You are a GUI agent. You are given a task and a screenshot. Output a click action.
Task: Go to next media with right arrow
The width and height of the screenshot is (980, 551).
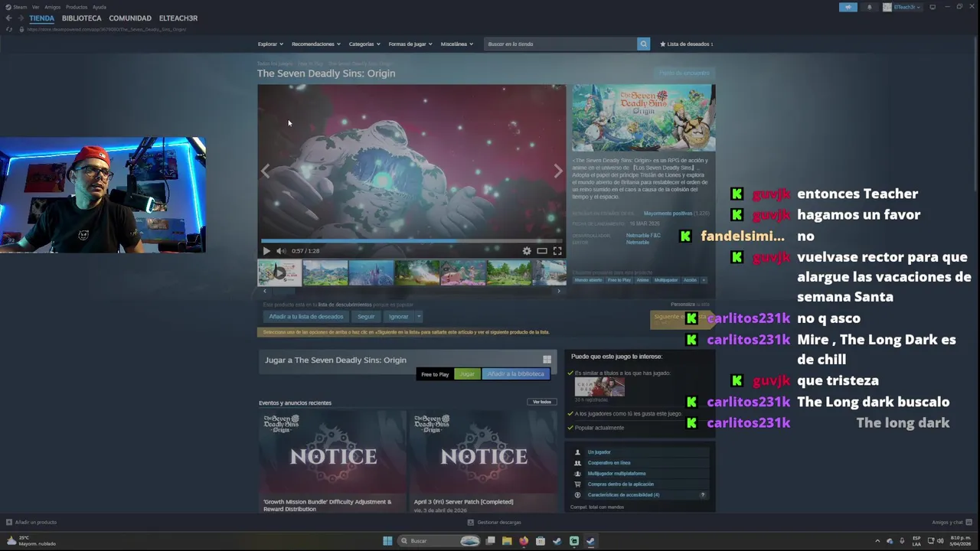point(558,171)
